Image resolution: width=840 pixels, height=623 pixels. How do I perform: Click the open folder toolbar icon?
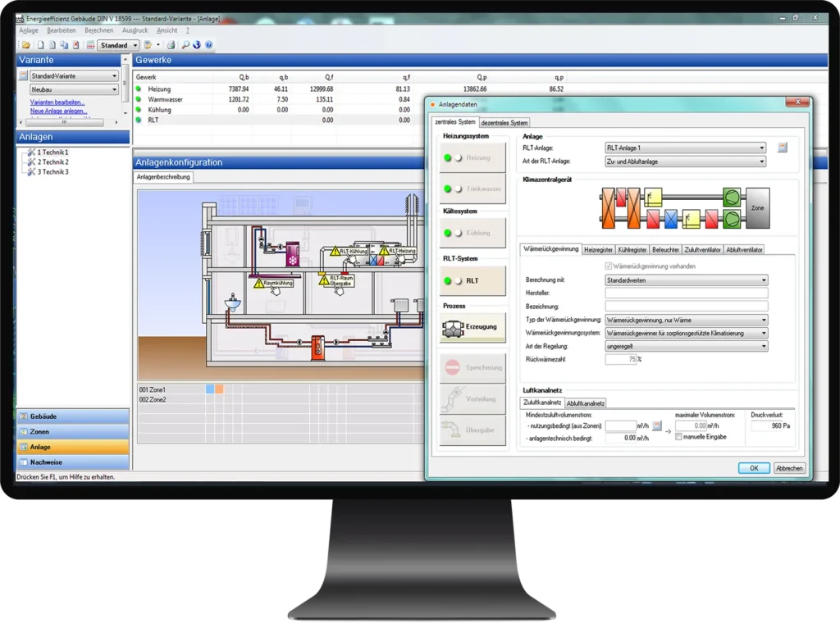coord(26,45)
